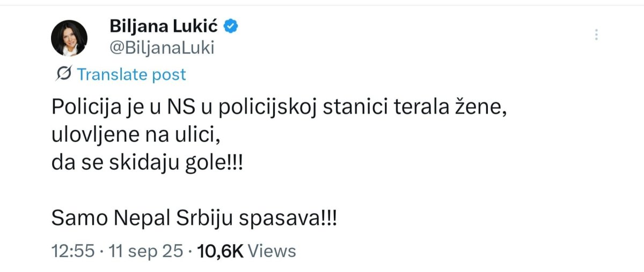Image resolution: width=644 pixels, height=272 pixels.
Task: Open Biljana Lukić's profile avatar
Action: pyautogui.click(x=69, y=38)
